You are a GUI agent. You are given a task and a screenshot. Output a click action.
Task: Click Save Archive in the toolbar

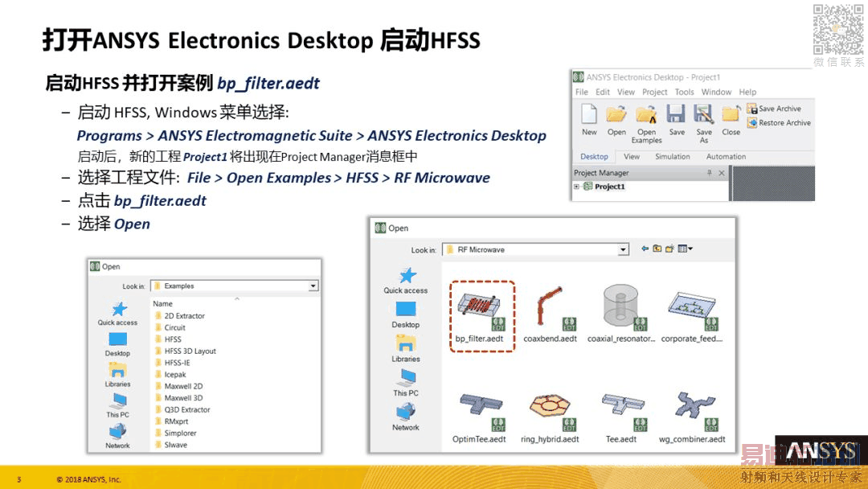[774, 109]
